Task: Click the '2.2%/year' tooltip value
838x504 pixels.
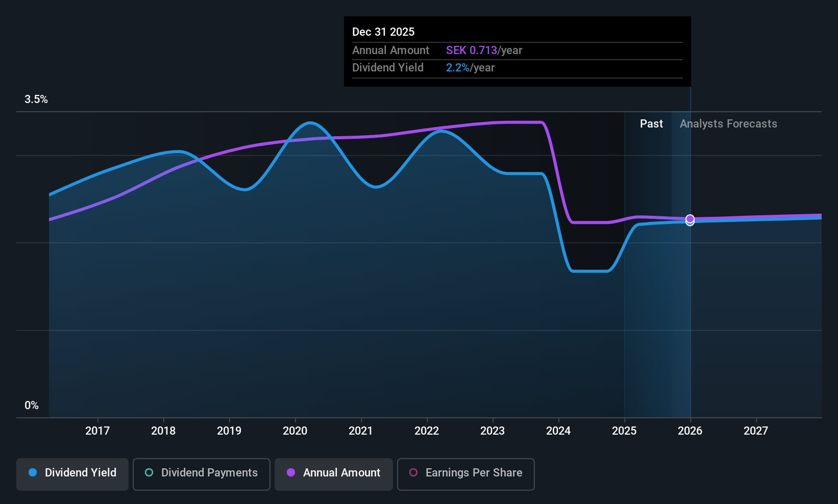Action: click(x=470, y=68)
